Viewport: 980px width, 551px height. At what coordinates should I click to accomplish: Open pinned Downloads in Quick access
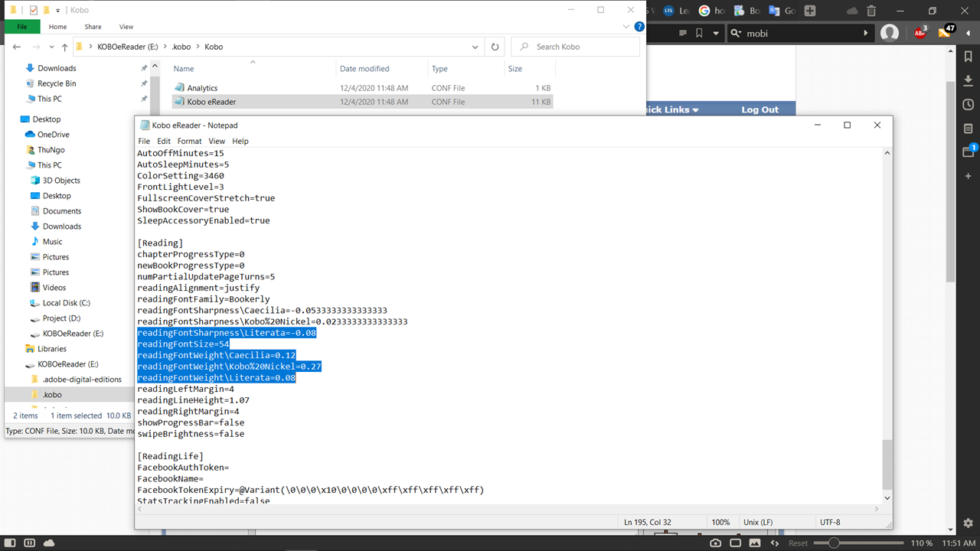(57, 68)
